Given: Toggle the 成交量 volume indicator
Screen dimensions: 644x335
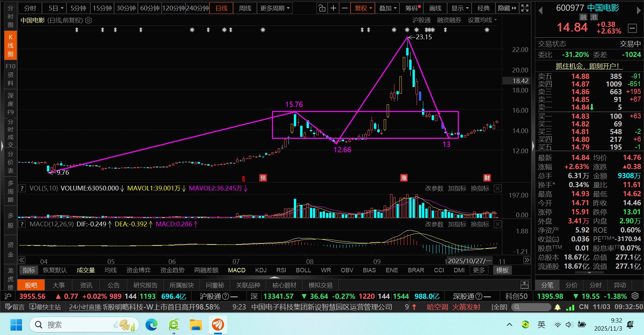Looking at the screenshot, I should click(86, 270).
